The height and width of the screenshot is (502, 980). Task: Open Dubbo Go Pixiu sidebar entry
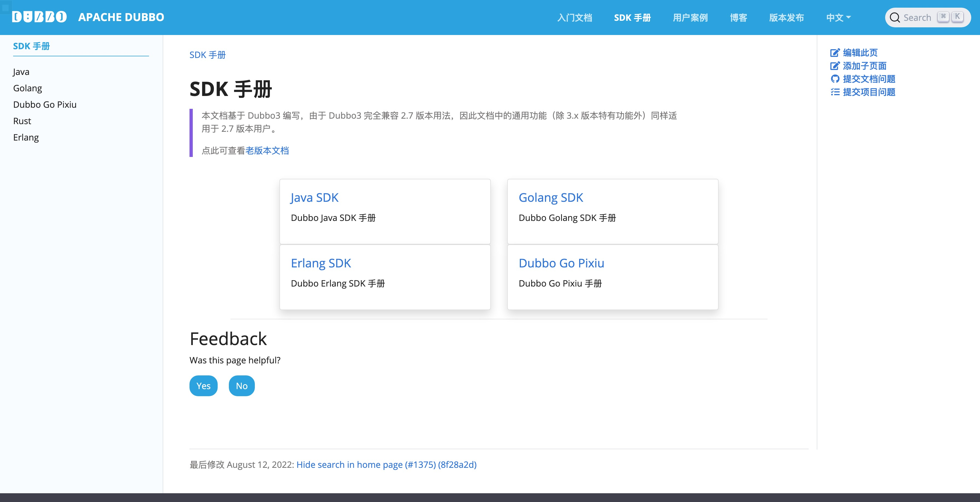click(45, 104)
